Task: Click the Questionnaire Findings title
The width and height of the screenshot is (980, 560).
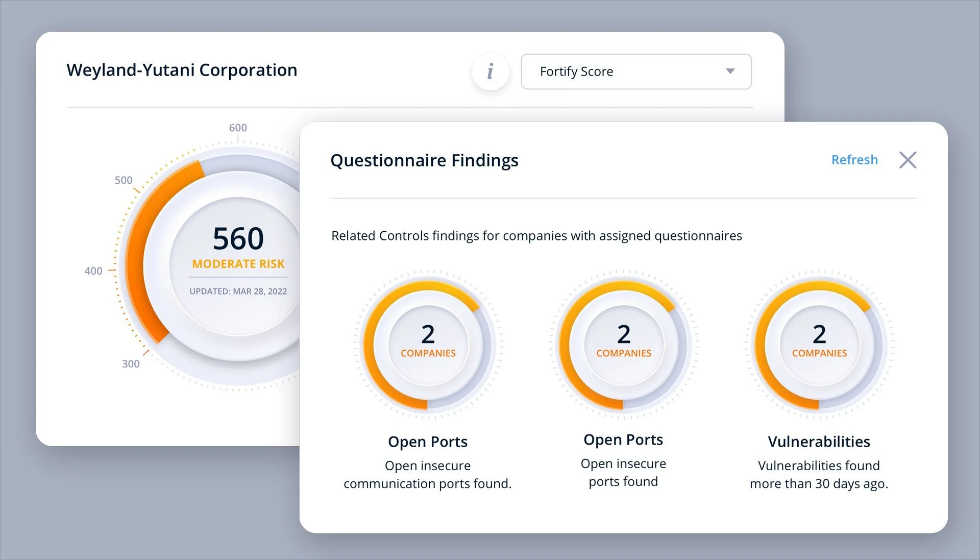Action: 424,160
